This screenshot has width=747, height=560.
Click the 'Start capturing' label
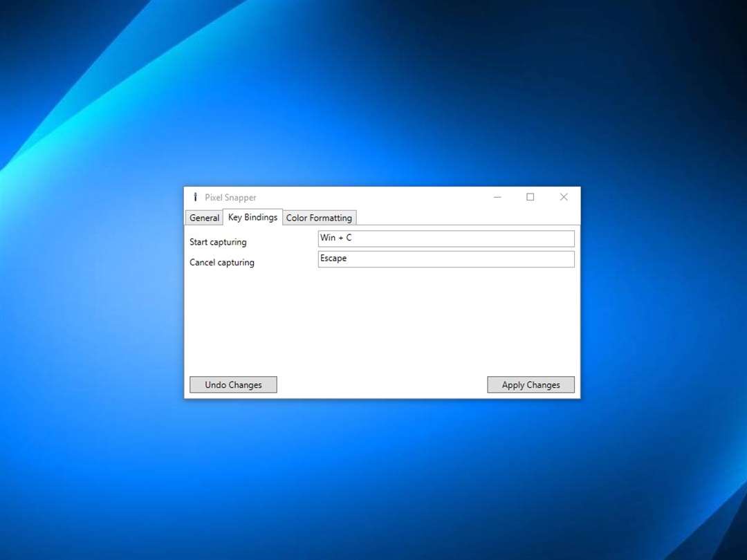[x=218, y=242]
